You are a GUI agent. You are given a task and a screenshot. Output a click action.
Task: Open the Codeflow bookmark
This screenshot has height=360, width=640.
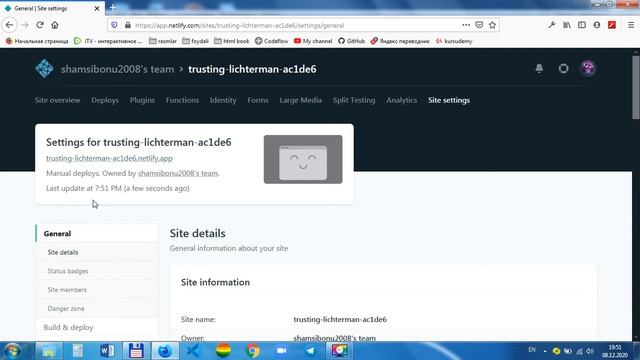tap(271, 41)
